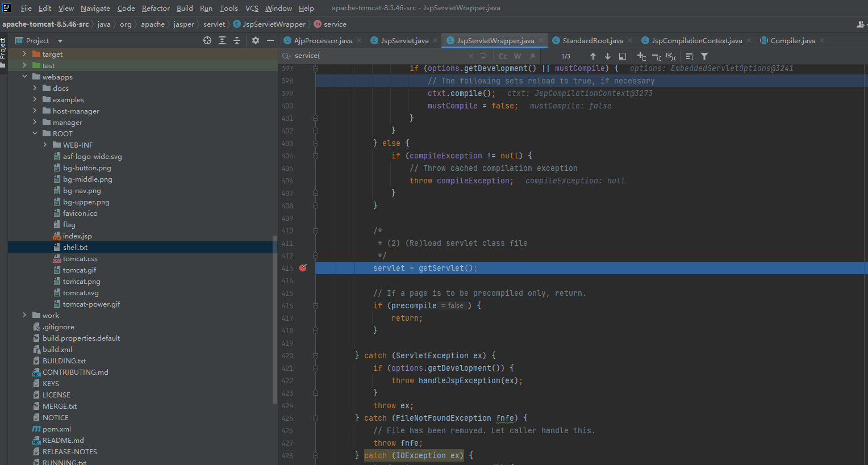Open the Refactor menu
This screenshot has width=868, height=465.
click(156, 8)
